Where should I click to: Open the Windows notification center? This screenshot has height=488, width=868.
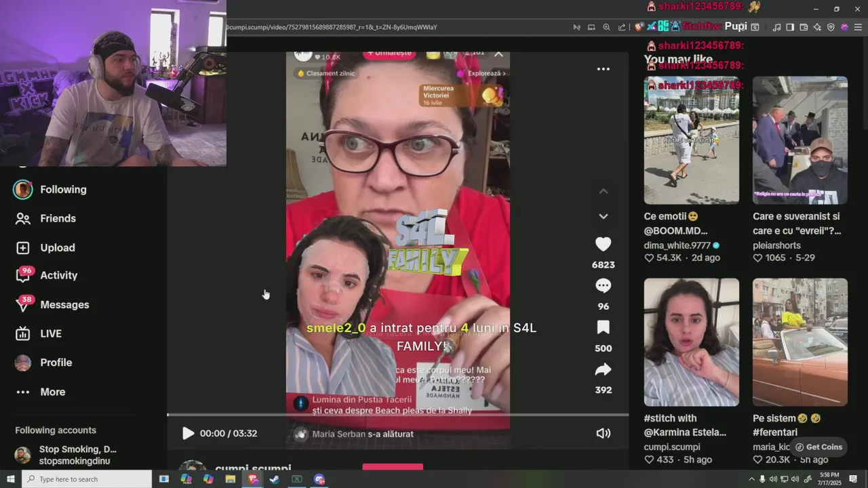(x=853, y=479)
